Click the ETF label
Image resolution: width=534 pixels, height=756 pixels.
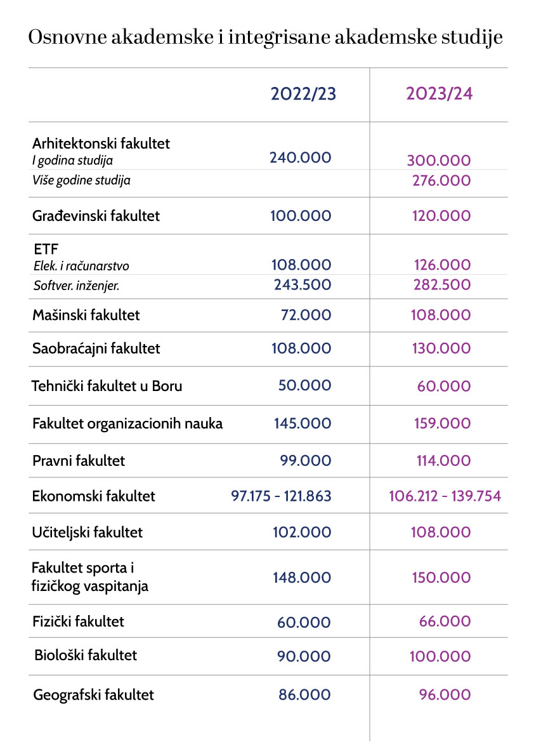tap(45, 249)
